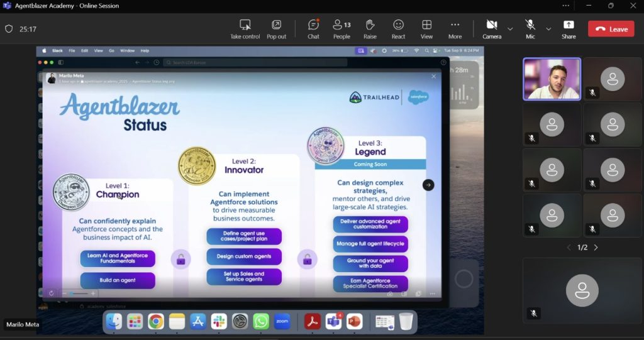Change the meeting View layout
The image size is (644, 340).
426,28
